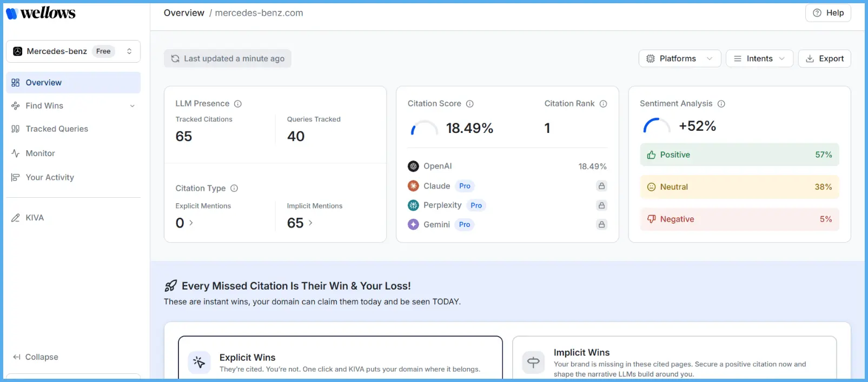Click the Wellows logo
The height and width of the screenshot is (382, 868).
(41, 13)
